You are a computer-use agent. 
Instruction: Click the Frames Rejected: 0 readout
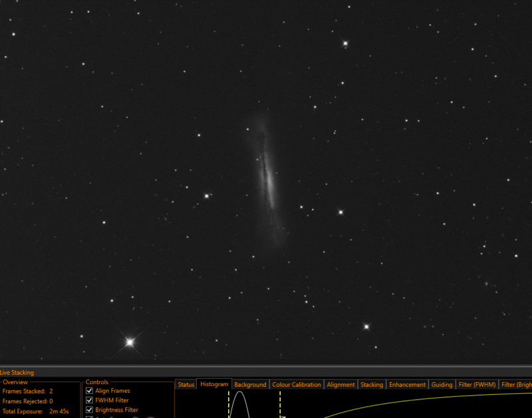tap(27, 401)
